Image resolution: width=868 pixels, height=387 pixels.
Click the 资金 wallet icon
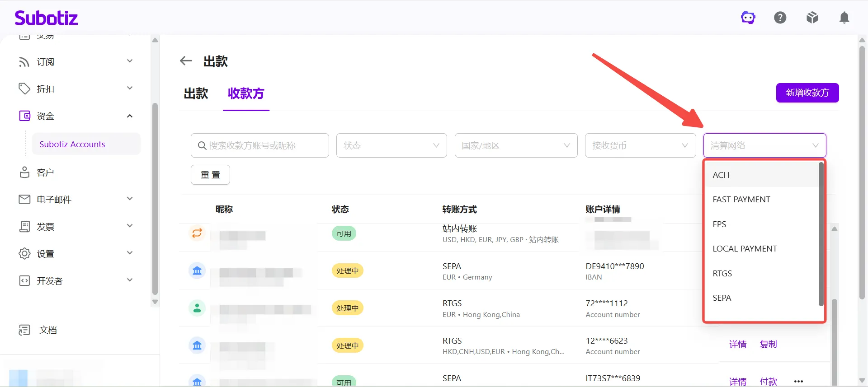coord(24,116)
